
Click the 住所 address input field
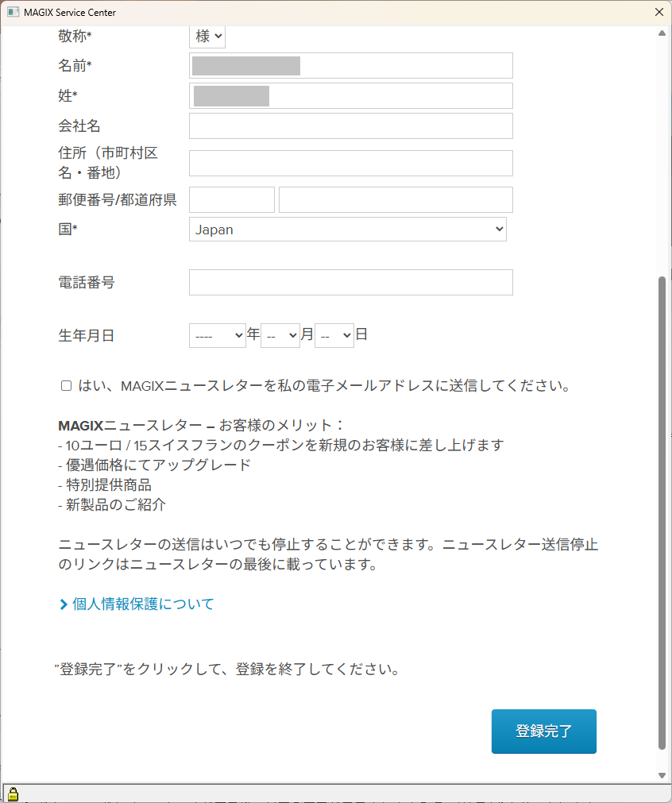pos(350,163)
